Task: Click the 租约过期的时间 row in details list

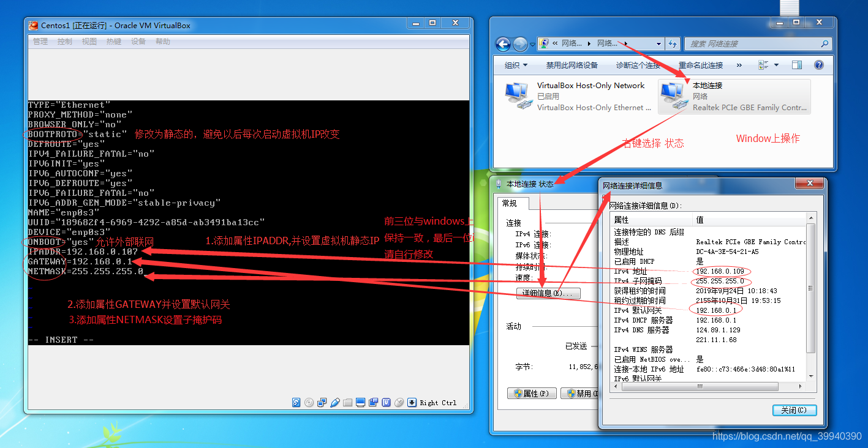Action: tap(709, 301)
